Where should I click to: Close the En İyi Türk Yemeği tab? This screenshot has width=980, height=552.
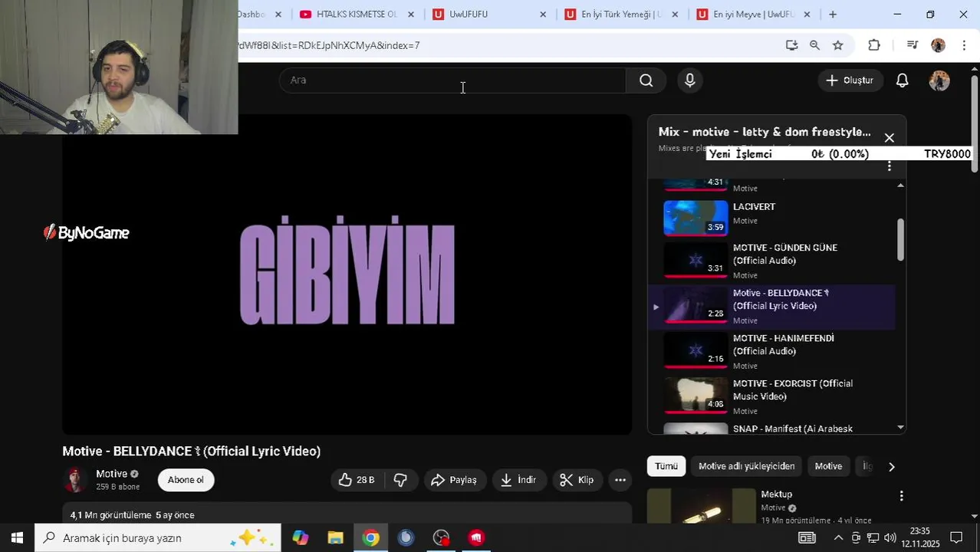(x=675, y=15)
